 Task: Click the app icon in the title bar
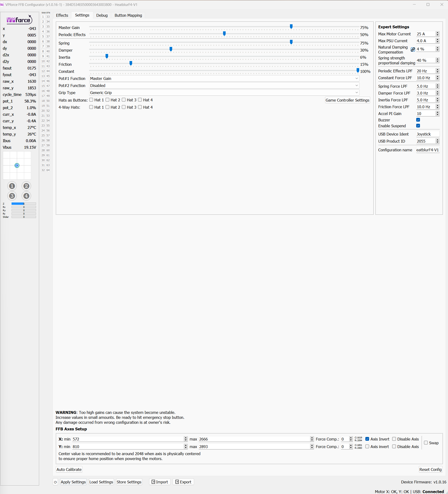(x=2, y=4)
